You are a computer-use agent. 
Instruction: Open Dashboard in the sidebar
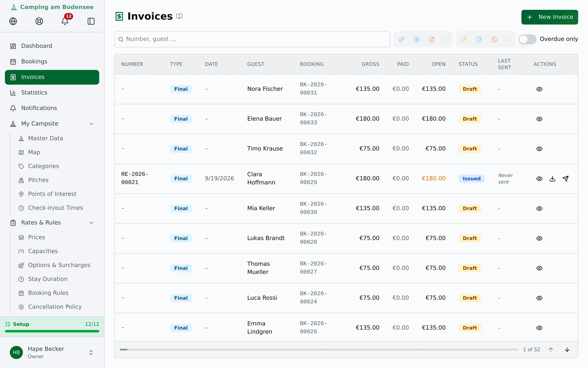(x=52, y=46)
